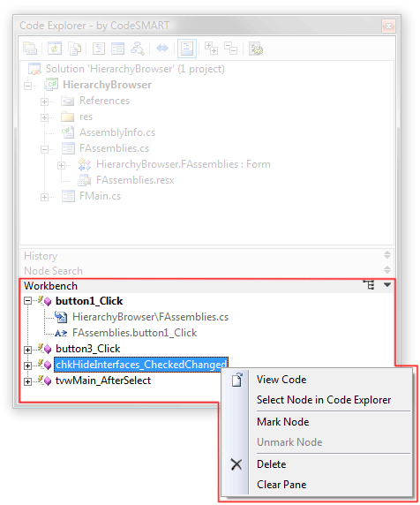
Task: Click the res folder icon
Action: point(67,117)
